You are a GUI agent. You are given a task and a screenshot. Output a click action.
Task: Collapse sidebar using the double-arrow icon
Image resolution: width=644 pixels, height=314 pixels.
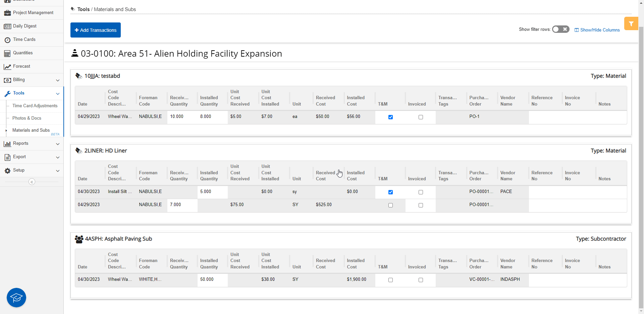click(x=32, y=182)
